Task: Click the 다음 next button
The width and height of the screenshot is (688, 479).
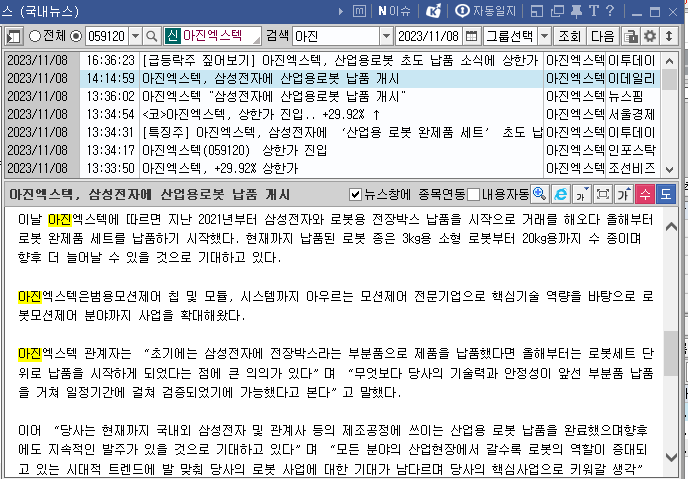Action: click(602, 36)
